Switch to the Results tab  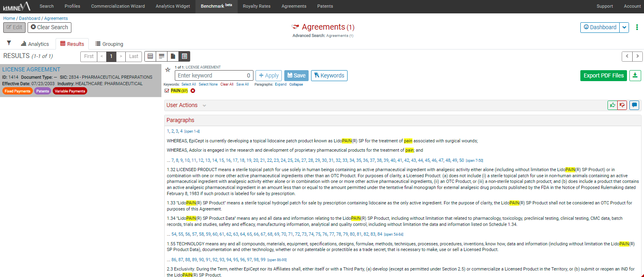point(72,44)
